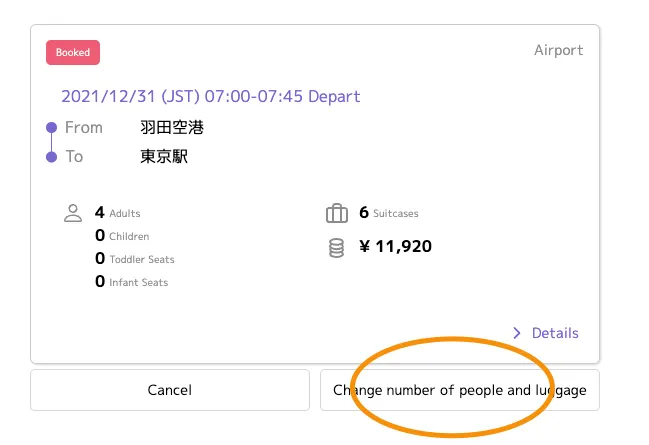Click the 0 Children count

(100, 236)
